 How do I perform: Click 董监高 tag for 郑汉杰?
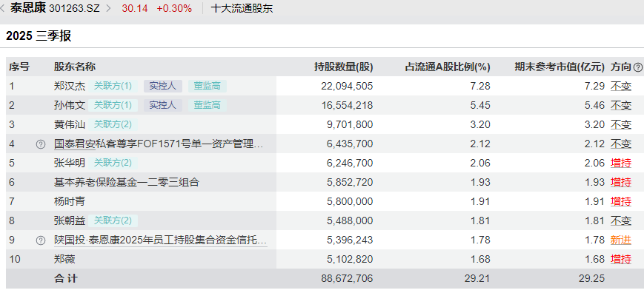coord(208,86)
